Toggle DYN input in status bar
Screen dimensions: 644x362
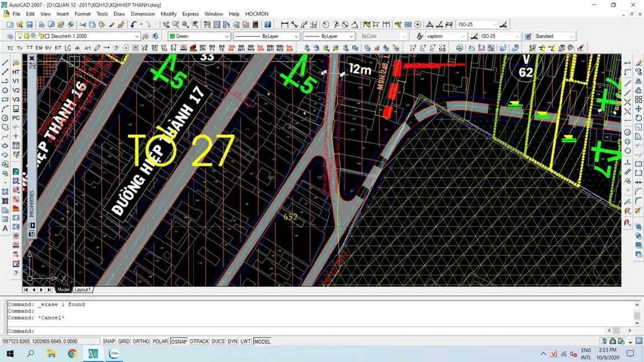233,341
